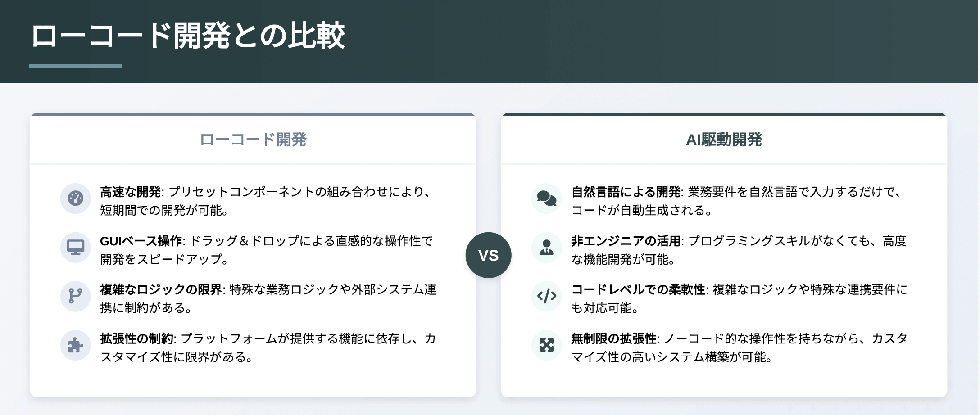Click the round VS badge

click(x=489, y=255)
